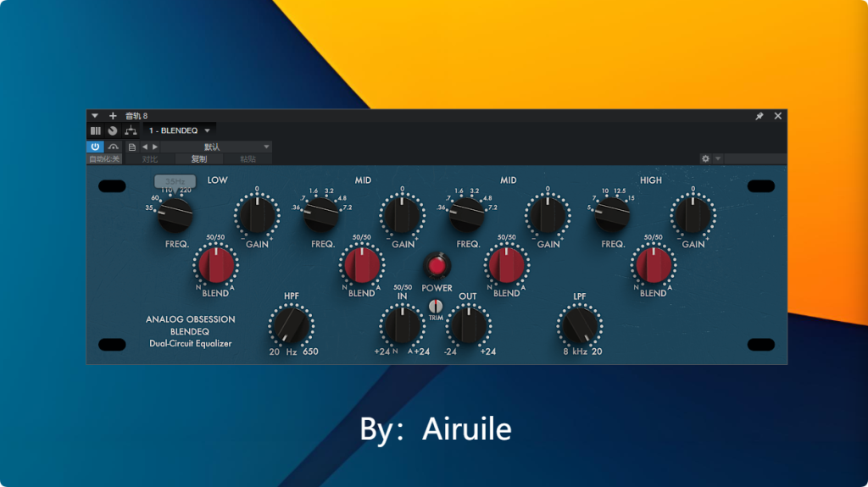Pin the plugin window

(759, 116)
